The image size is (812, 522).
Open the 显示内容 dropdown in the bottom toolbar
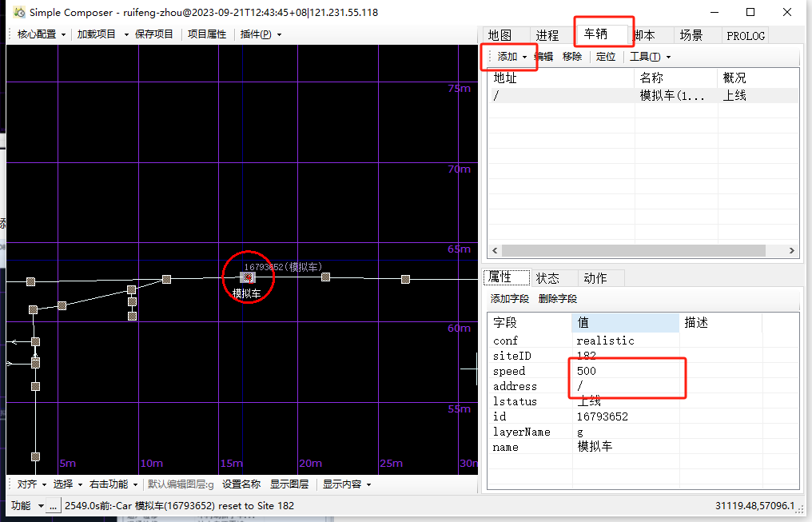(x=346, y=484)
